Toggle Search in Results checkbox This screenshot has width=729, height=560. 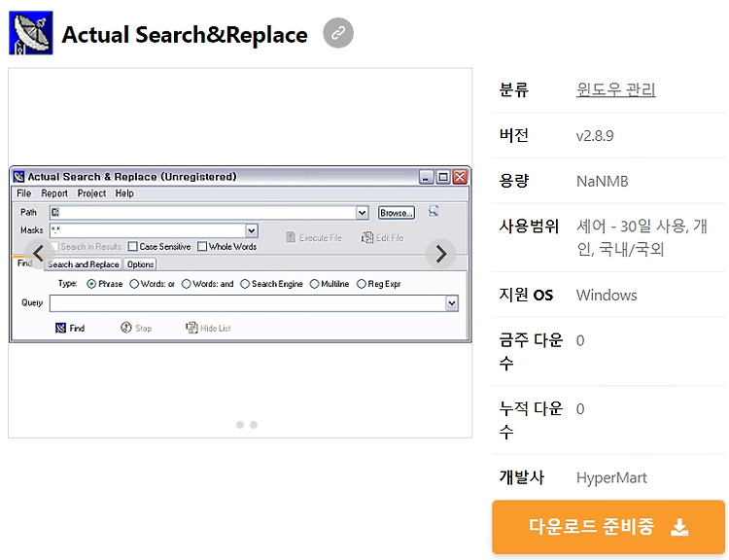tap(54, 247)
